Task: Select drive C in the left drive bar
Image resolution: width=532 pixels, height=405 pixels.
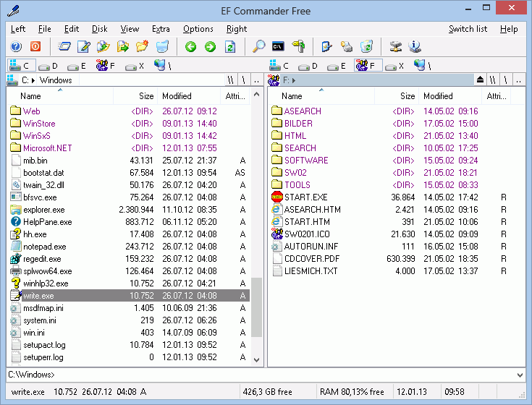Action: (21, 65)
